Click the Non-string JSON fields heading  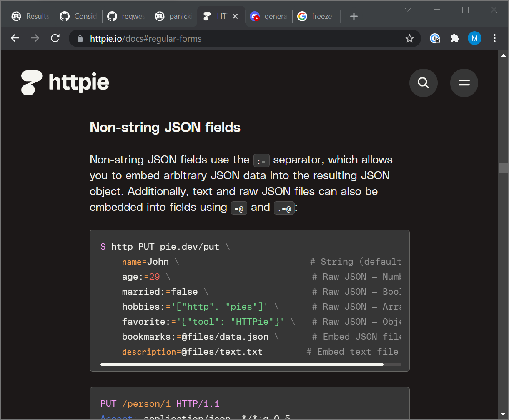point(165,127)
